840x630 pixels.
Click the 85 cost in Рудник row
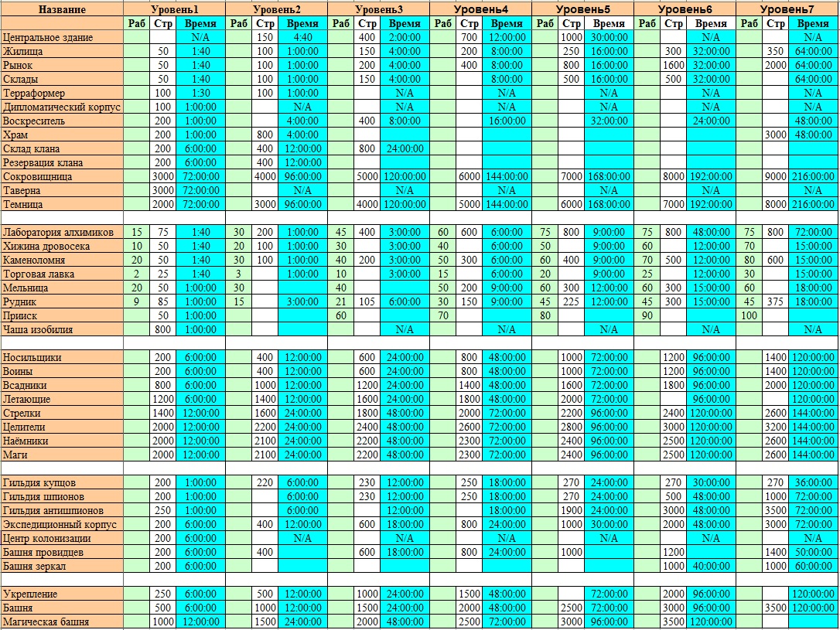coord(163,302)
